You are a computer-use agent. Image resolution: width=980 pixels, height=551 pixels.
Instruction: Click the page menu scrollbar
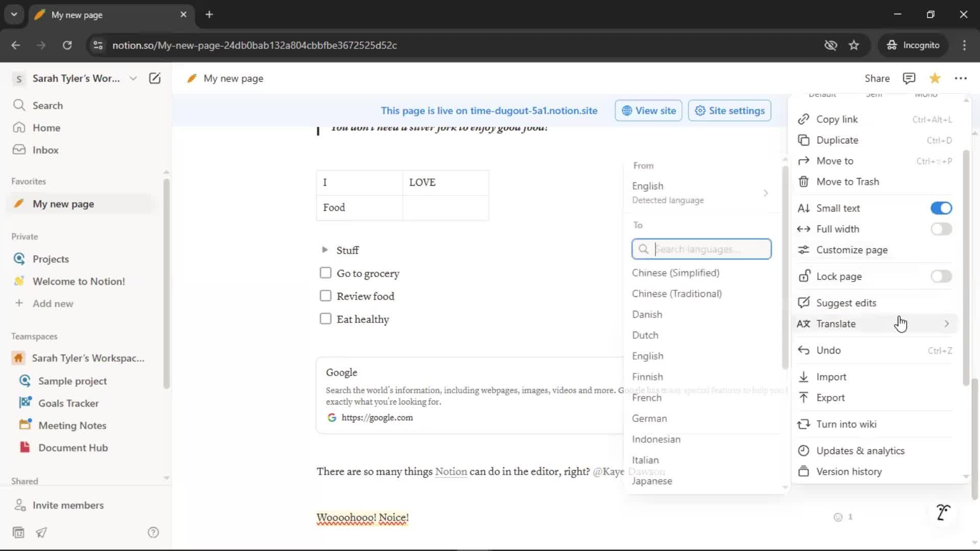point(966,268)
